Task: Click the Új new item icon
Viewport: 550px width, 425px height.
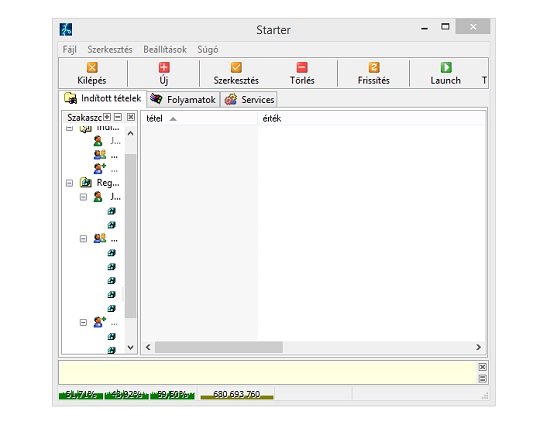Action: click(164, 67)
